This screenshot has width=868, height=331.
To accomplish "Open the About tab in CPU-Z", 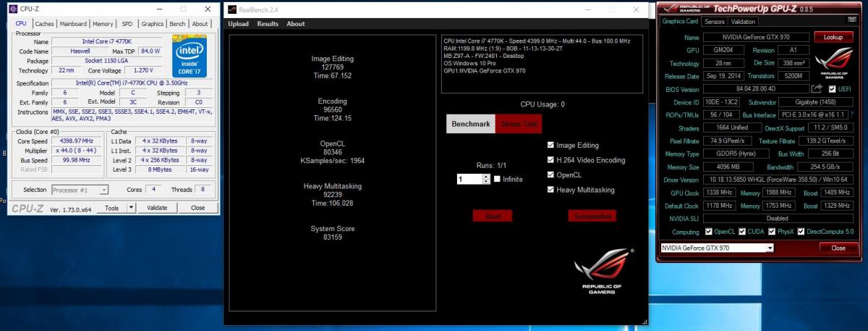I will pyautogui.click(x=200, y=24).
